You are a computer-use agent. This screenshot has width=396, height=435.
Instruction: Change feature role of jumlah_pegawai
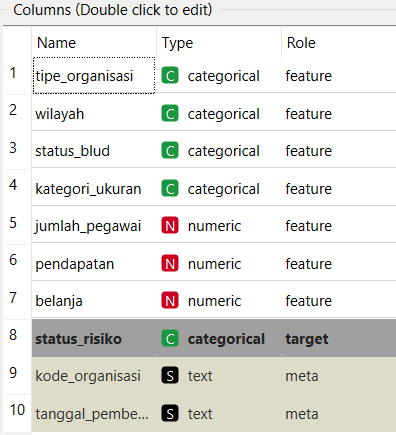[339, 225]
